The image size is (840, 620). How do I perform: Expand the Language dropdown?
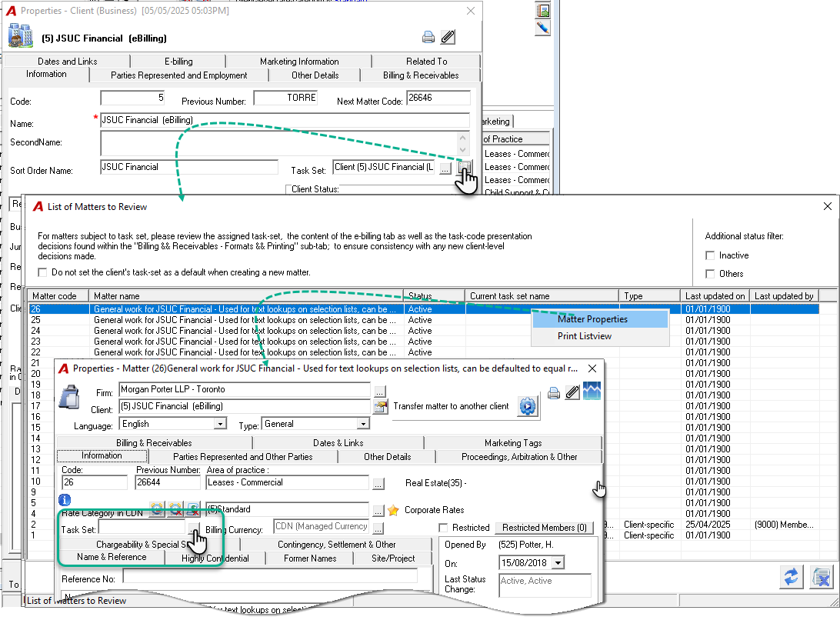pyautogui.click(x=220, y=424)
